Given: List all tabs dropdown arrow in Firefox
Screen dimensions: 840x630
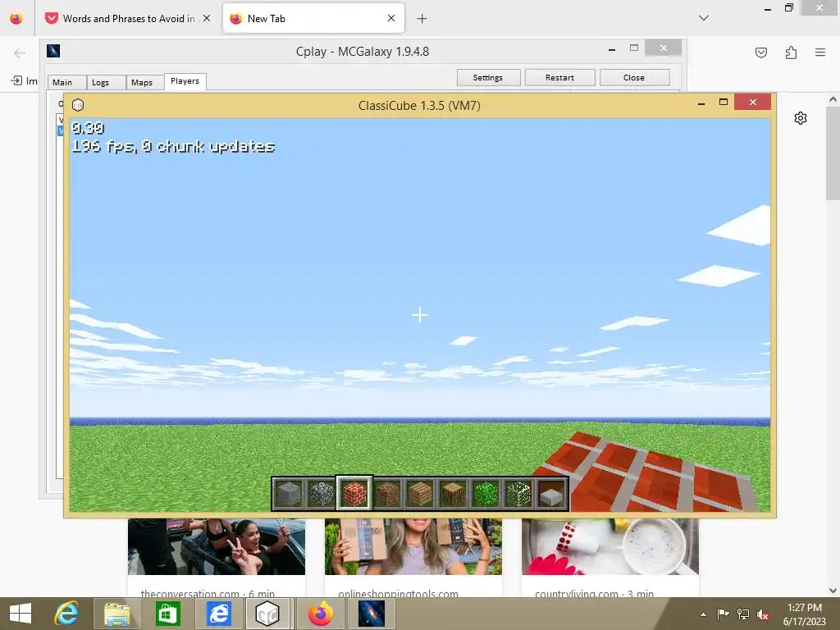Looking at the screenshot, I should point(704,18).
